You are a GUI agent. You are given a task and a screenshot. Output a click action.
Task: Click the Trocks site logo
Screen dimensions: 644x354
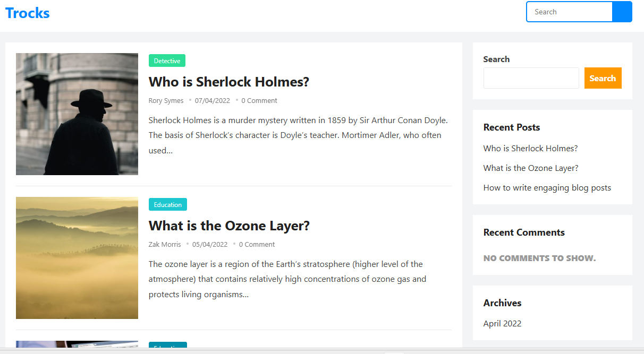(x=28, y=13)
